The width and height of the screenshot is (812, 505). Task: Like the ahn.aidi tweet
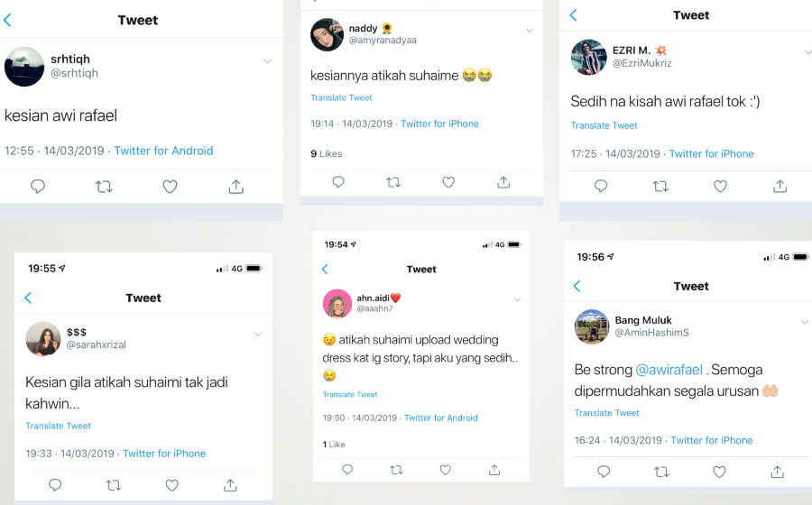446,470
